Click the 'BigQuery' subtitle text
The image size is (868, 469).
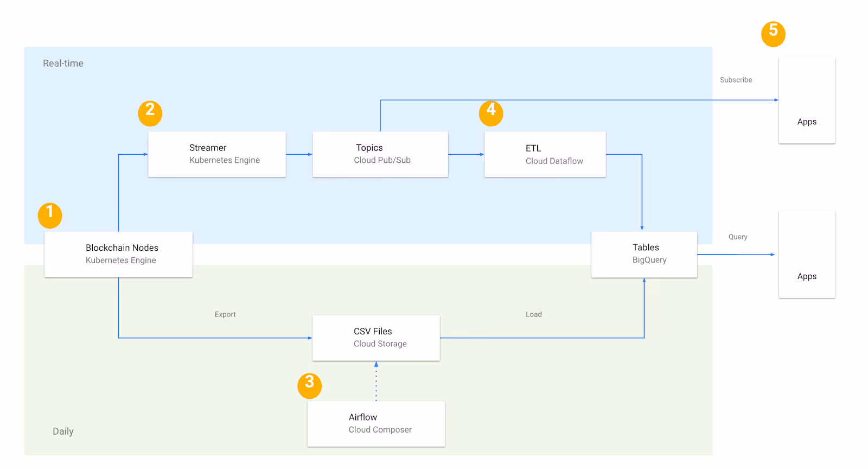649,260
